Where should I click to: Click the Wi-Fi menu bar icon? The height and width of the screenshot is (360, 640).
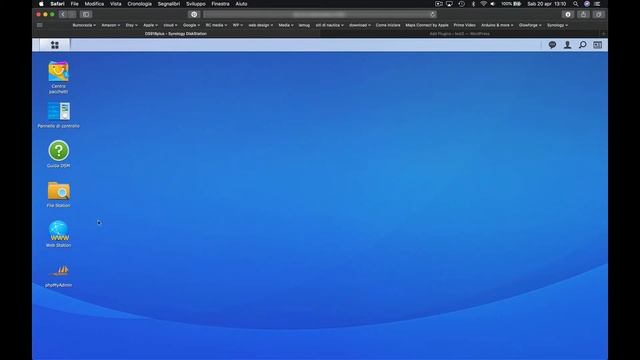(483, 4)
